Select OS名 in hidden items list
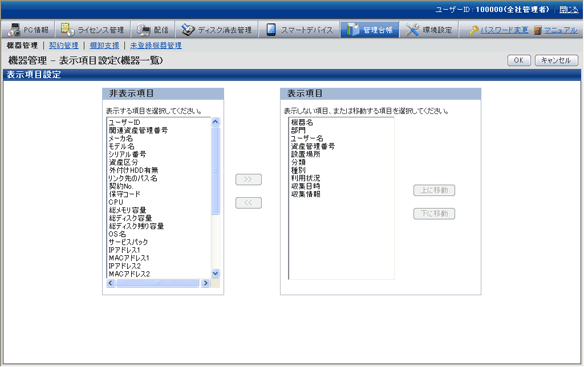Viewport: 584px width, 367px height. click(117, 234)
